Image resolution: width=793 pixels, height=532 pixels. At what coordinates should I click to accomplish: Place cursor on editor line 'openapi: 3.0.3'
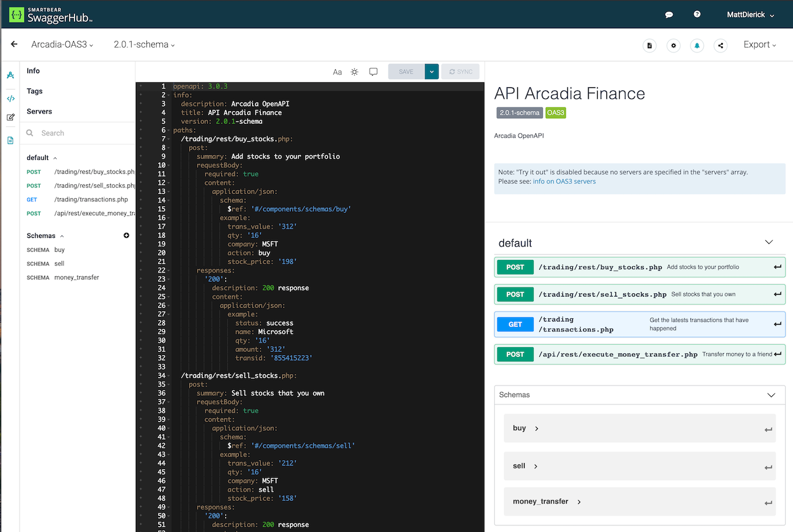point(200,87)
